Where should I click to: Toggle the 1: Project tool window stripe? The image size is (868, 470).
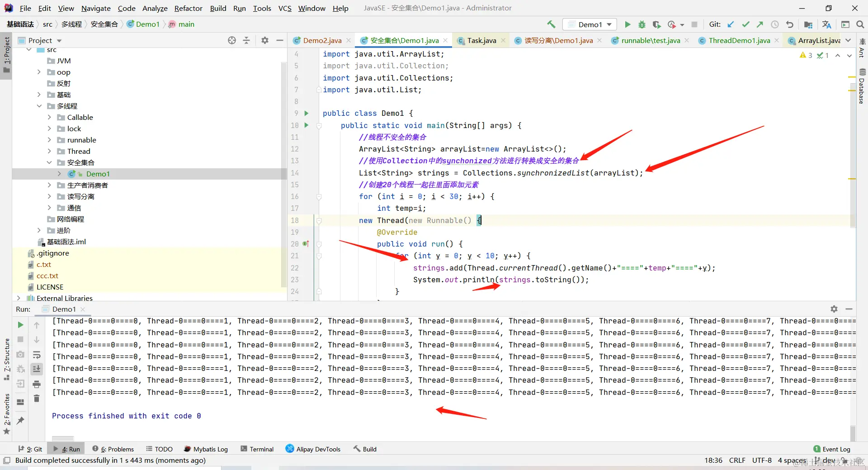click(x=6, y=55)
